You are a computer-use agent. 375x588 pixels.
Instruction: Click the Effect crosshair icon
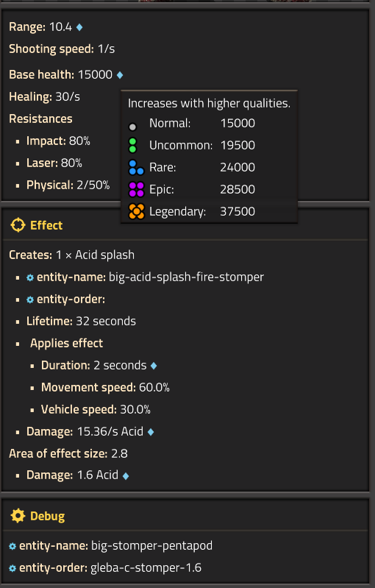(18, 225)
